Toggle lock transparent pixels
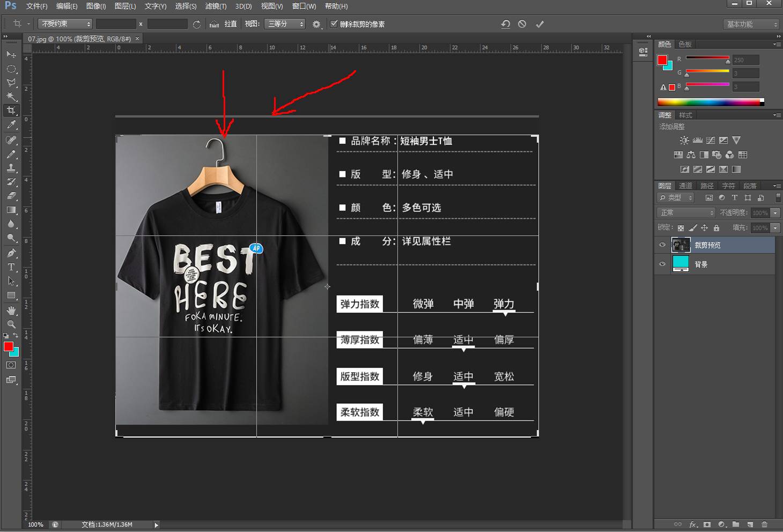The image size is (783, 532). [681, 228]
